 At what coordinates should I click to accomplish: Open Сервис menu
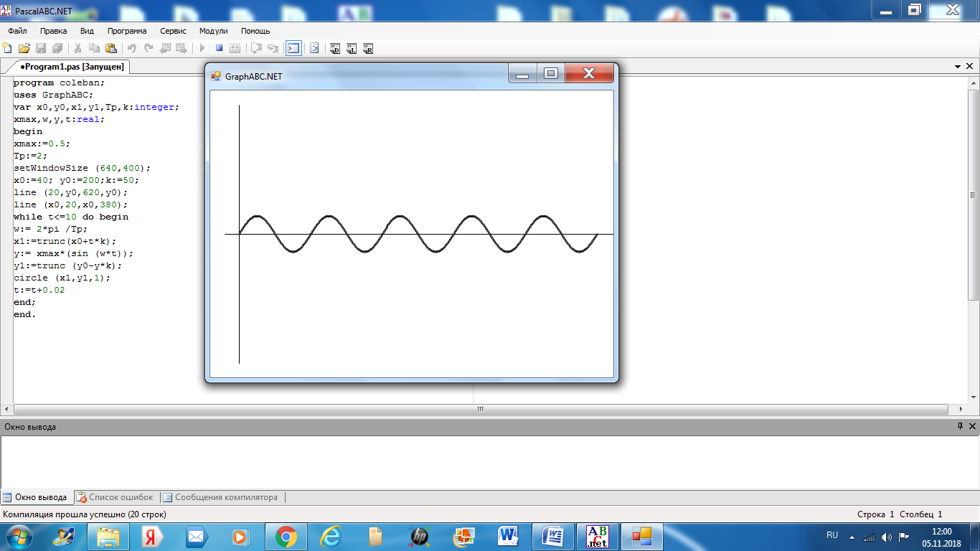click(x=173, y=31)
